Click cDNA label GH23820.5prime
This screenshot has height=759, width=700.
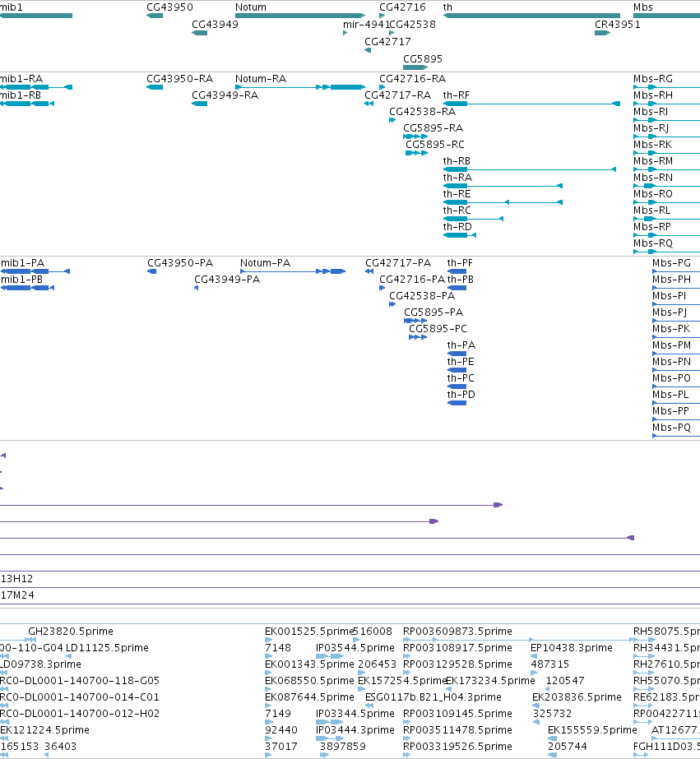point(71,632)
